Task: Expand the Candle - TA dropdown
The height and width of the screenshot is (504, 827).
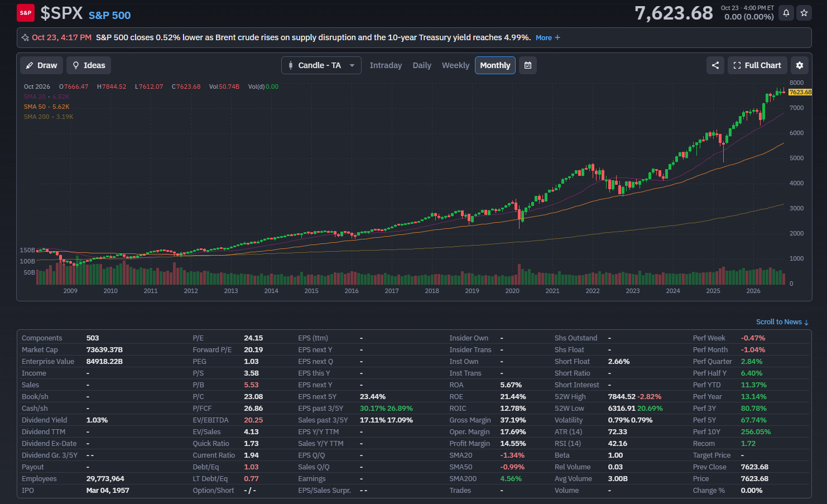Action: coord(321,65)
